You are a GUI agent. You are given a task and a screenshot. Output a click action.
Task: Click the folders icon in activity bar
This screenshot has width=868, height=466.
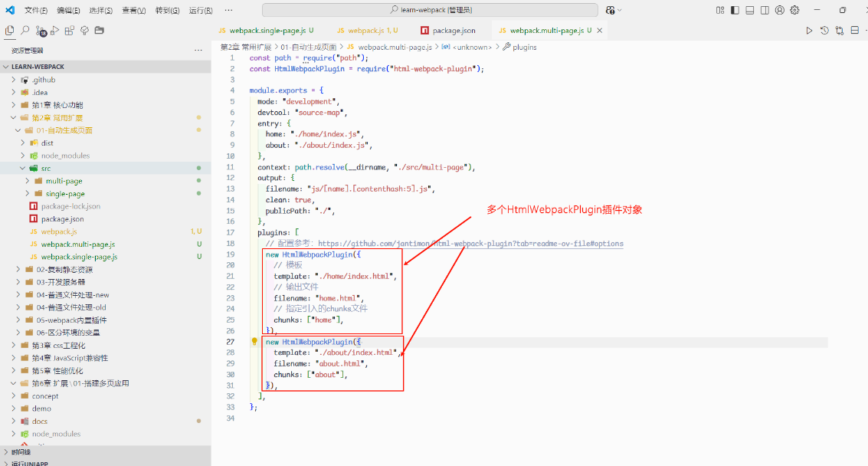100,31
